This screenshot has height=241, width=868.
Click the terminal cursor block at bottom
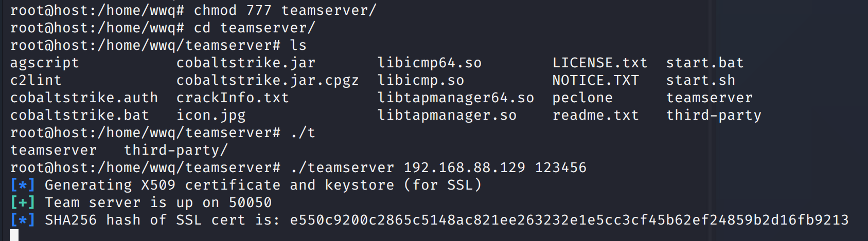pyautogui.click(x=14, y=235)
